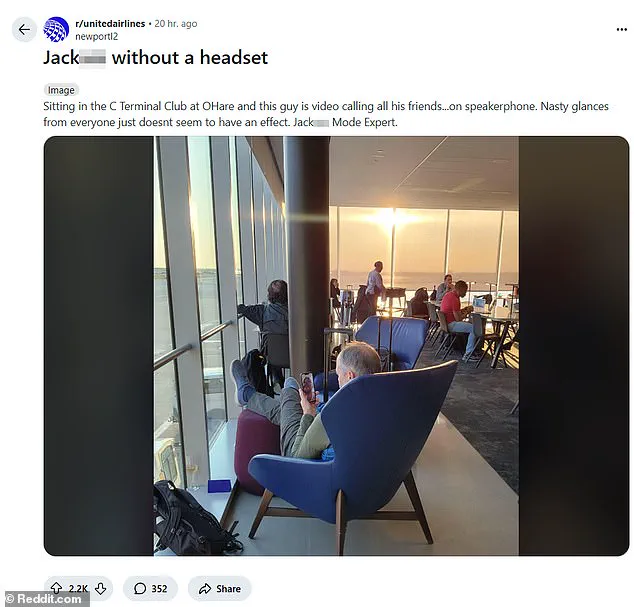Click the Reddit.com watermark

[x=43, y=599]
